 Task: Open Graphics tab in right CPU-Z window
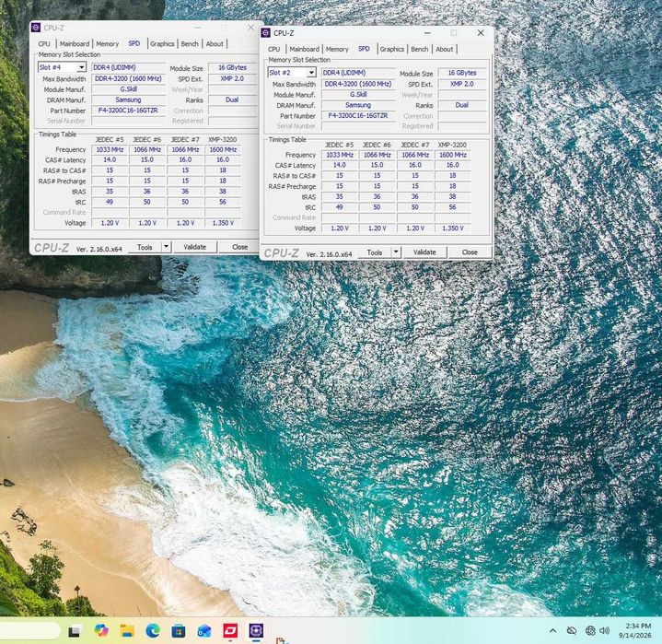[x=392, y=50]
